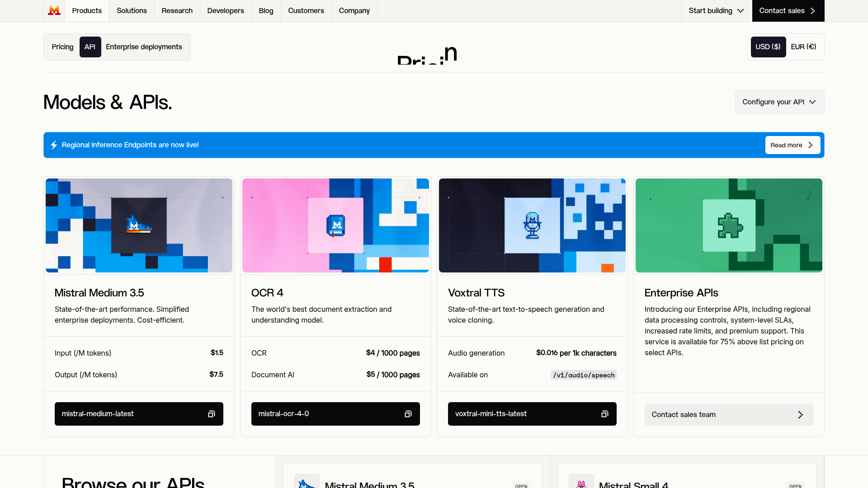Viewport: 868px width, 488px height.
Task: Copy mistral-ocr-4-0 model name icon
Action: pyautogui.click(x=408, y=414)
